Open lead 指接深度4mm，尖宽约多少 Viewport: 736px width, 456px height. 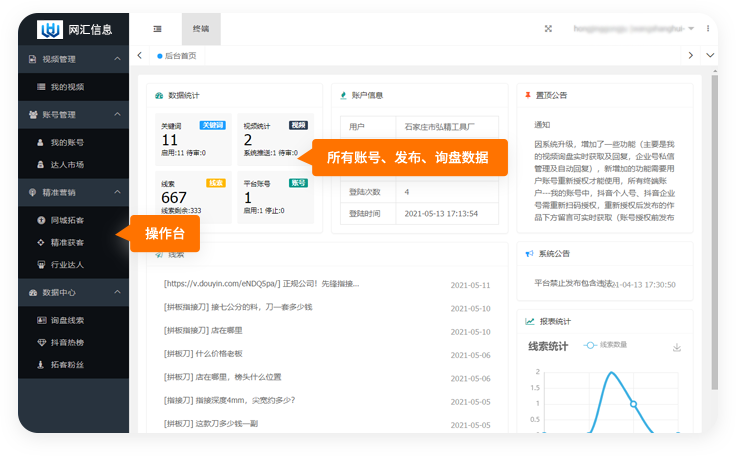click(x=230, y=400)
